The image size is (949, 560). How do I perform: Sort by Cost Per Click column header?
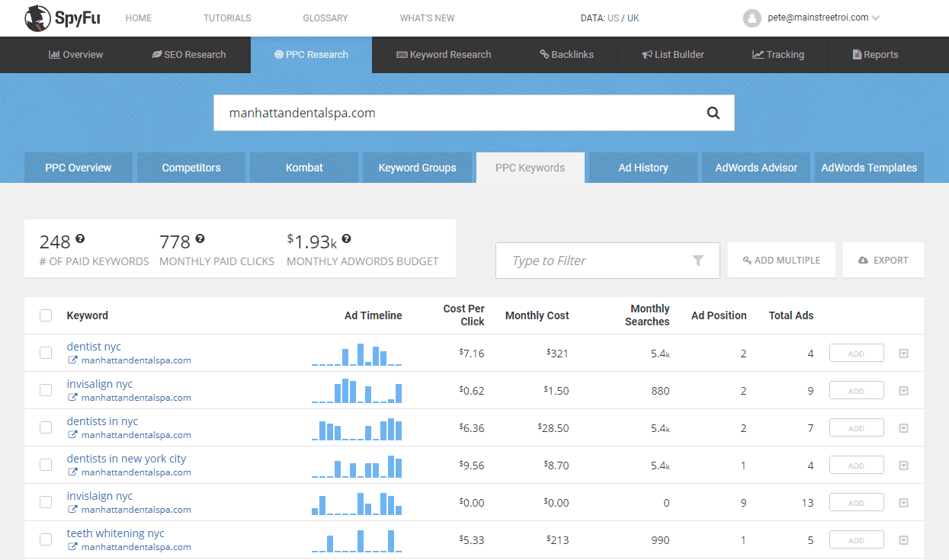point(464,315)
